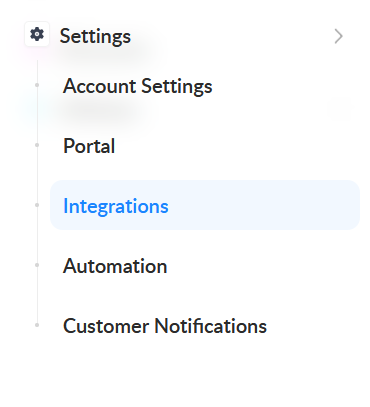Open Account Settings

(138, 86)
